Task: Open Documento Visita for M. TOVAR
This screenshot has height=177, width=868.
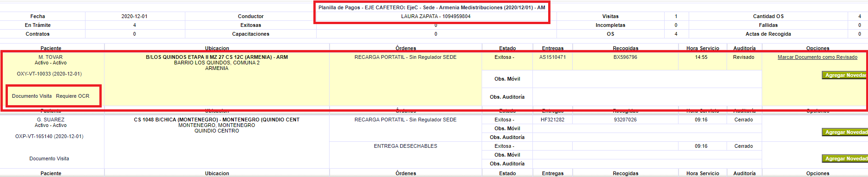Action: (32, 96)
